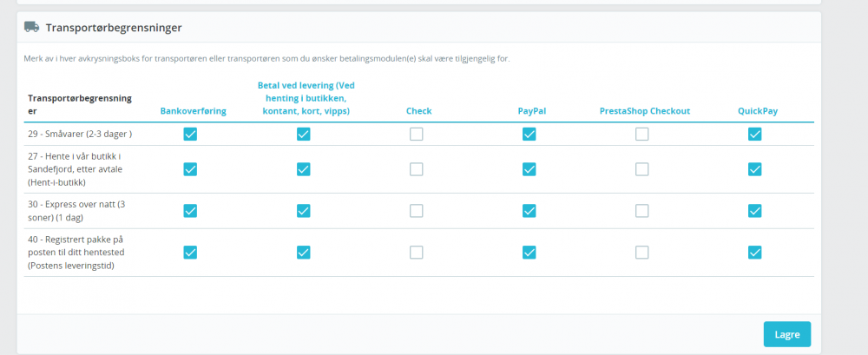This screenshot has height=355, width=868.
Task: Enable Check for Hente i vår butikk
Action: [x=417, y=169]
